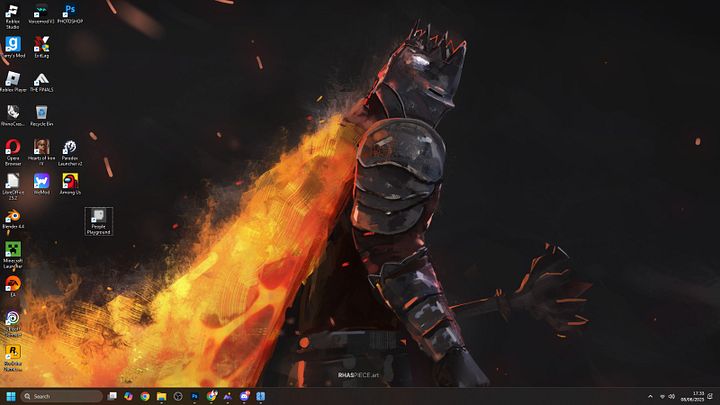Click the Blender 4.4 desktop shortcut
Screen dimensions: 720x405
[12, 219]
